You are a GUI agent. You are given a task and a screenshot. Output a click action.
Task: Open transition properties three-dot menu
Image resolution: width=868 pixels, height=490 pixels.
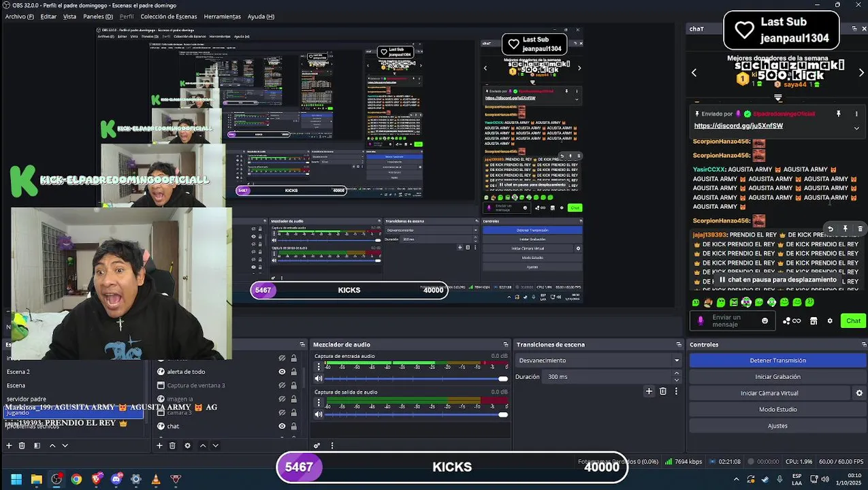(676, 391)
